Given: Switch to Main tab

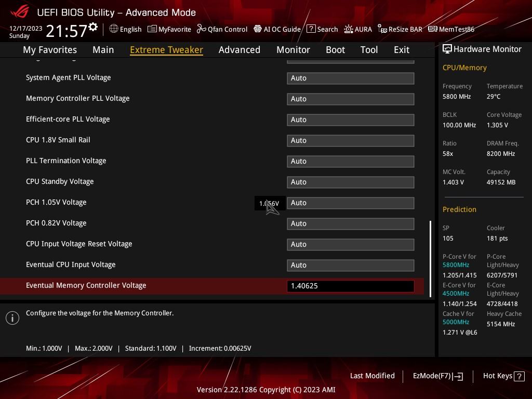Looking at the screenshot, I should (103, 50).
